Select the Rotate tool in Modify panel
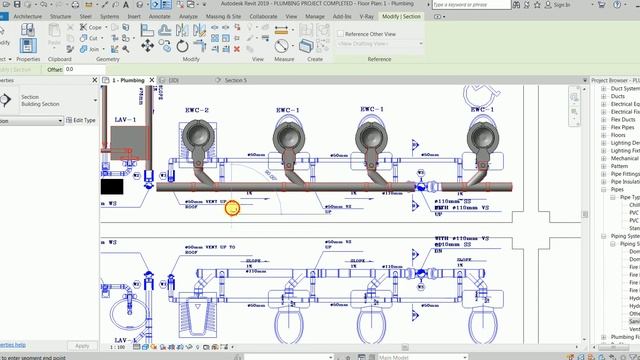The height and width of the screenshot is (360, 640). coord(182,46)
